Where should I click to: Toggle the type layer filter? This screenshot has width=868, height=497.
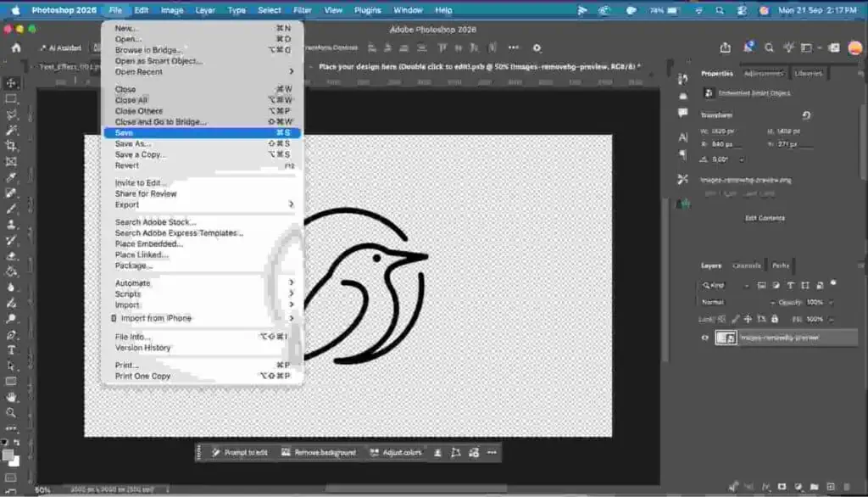pyautogui.click(x=791, y=285)
